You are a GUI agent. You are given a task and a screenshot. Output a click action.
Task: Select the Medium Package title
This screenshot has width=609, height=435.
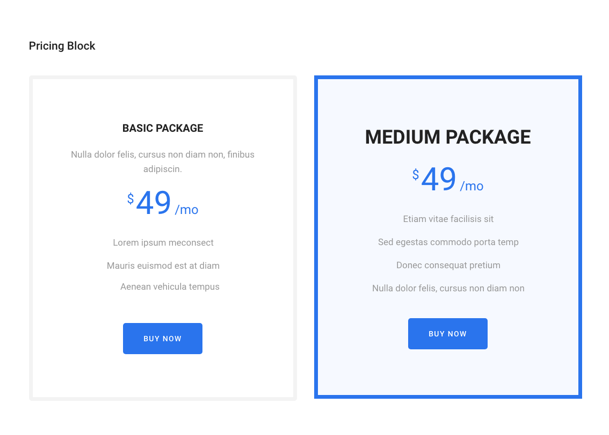click(447, 137)
